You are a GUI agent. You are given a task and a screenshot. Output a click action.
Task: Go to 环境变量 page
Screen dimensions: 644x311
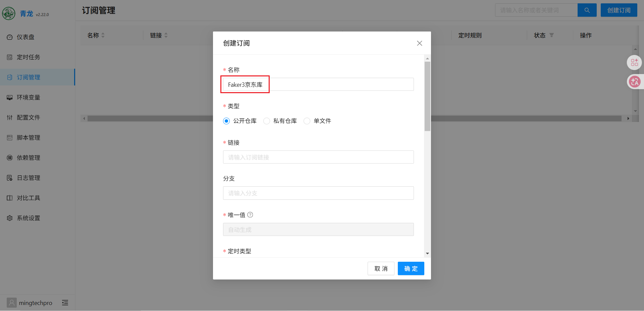point(29,97)
